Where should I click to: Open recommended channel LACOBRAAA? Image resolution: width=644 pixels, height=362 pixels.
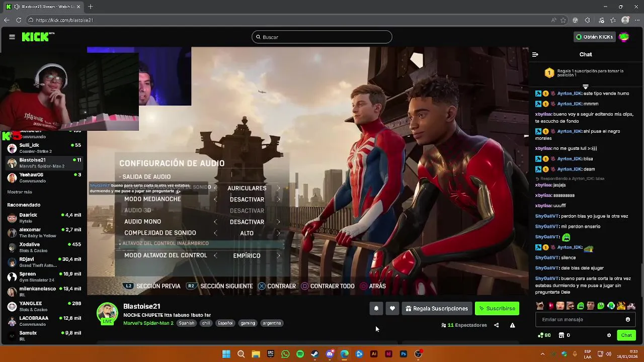click(44, 321)
